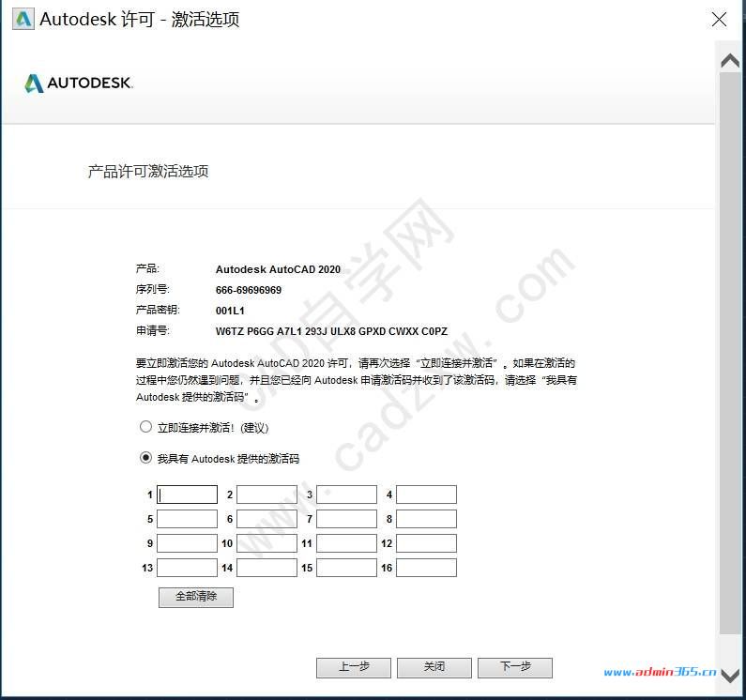
Task: Focus activation code field 6
Action: pyautogui.click(x=266, y=519)
